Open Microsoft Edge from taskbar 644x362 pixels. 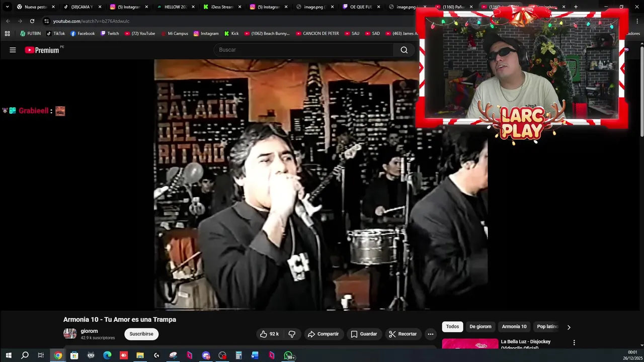click(x=107, y=355)
